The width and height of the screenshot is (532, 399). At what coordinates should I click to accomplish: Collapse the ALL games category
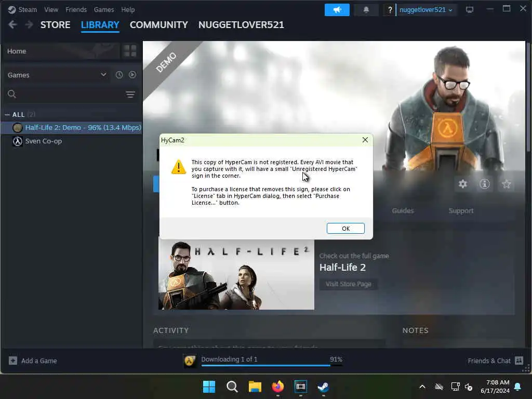(7, 115)
